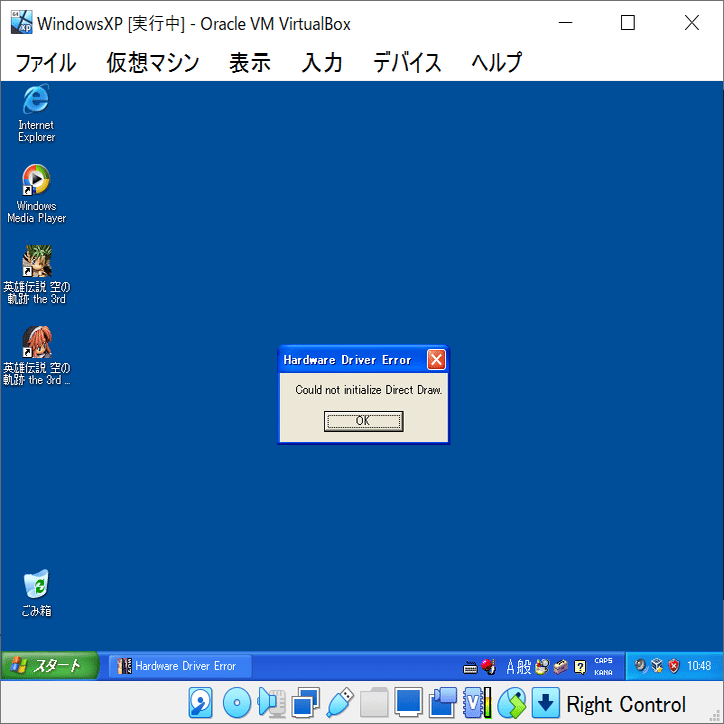Click the red IME pen icon in language bar

point(488,667)
